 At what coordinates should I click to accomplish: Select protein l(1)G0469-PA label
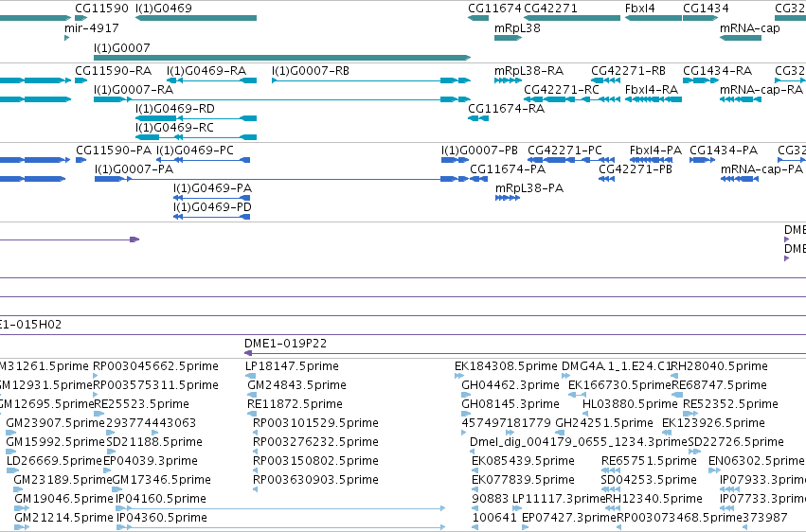click(x=213, y=188)
